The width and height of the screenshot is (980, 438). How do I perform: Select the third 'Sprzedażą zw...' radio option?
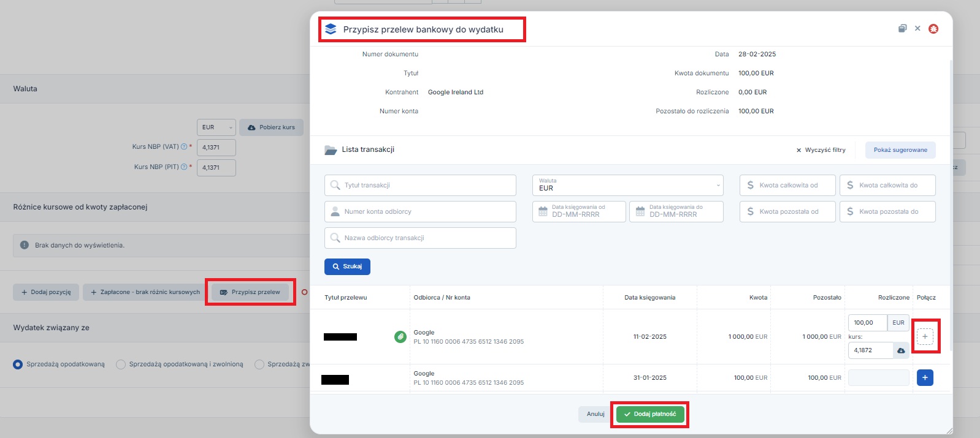point(259,364)
